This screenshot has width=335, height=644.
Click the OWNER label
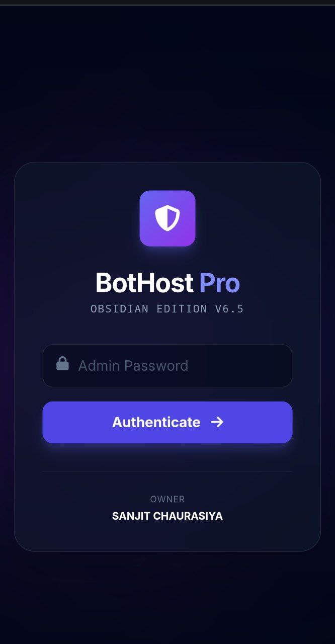tap(168, 499)
